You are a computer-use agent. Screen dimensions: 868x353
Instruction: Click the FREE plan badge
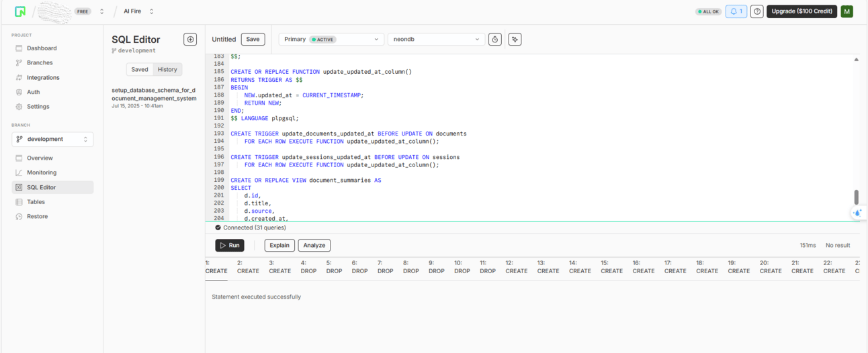coord(83,11)
